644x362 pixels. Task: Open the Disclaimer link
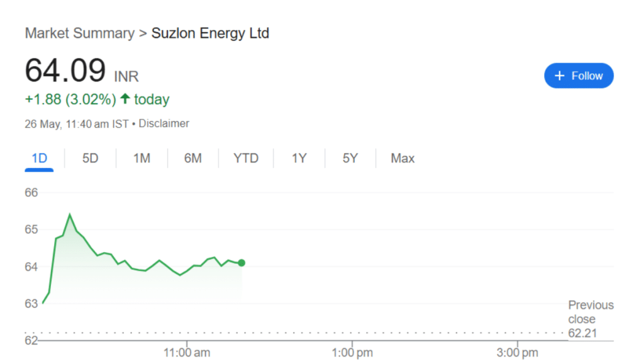(x=164, y=124)
